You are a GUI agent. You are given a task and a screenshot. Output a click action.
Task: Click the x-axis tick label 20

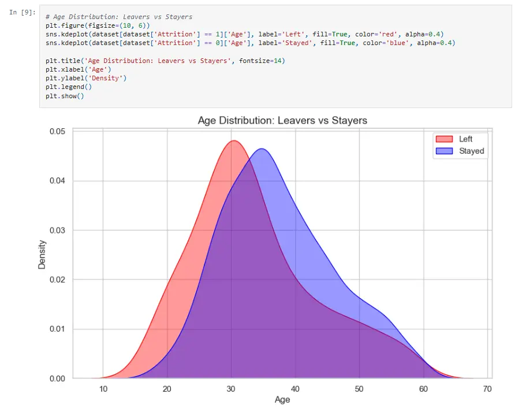[167, 389]
